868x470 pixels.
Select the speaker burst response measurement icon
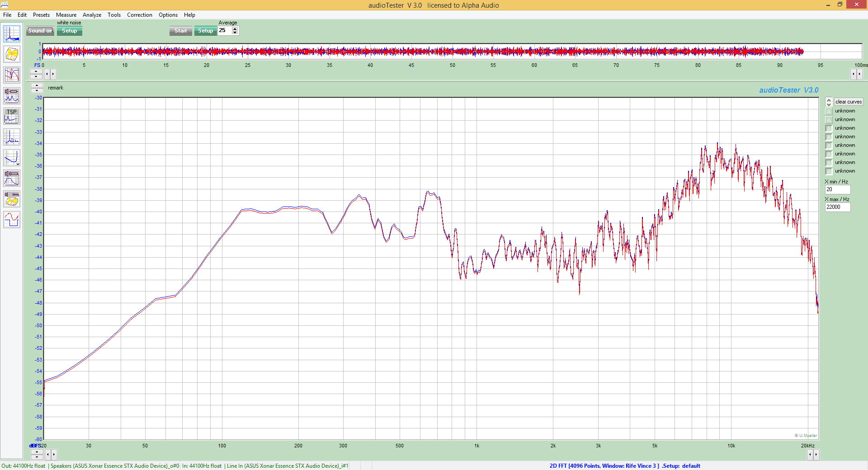click(x=12, y=179)
